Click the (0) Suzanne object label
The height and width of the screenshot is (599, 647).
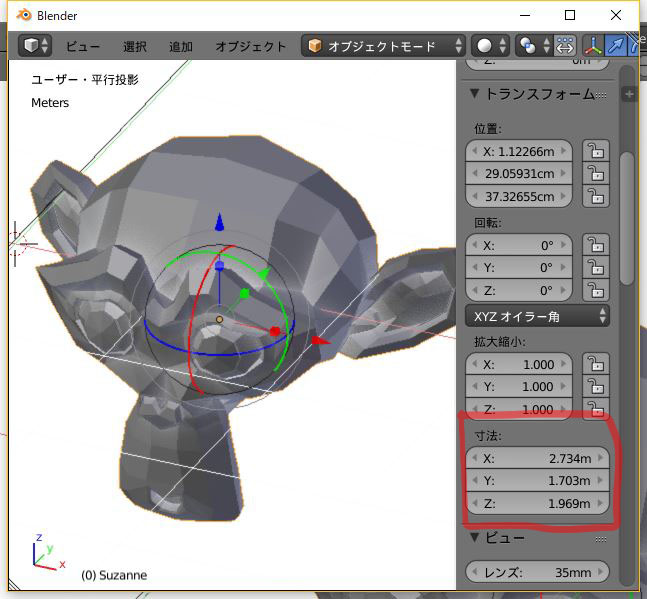coord(114,575)
